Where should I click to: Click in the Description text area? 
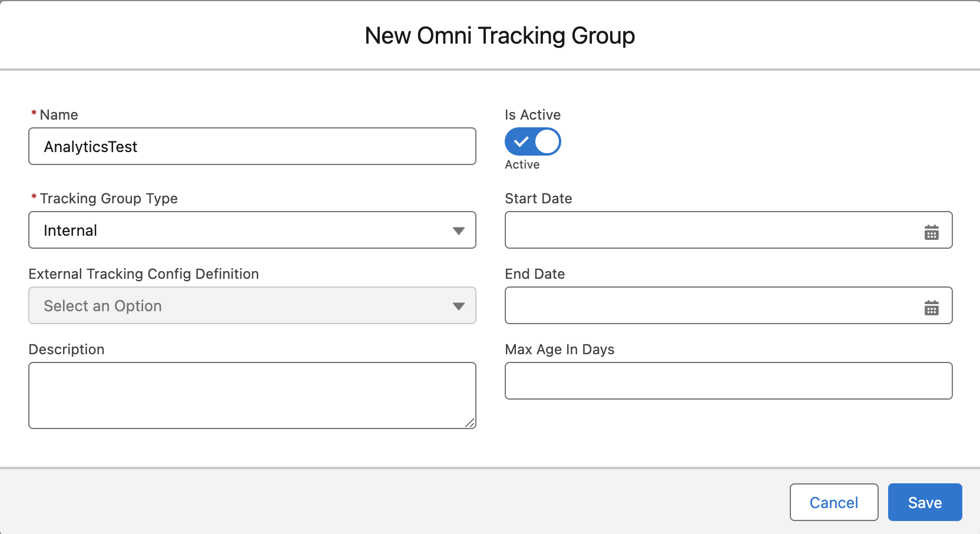coord(252,395)
